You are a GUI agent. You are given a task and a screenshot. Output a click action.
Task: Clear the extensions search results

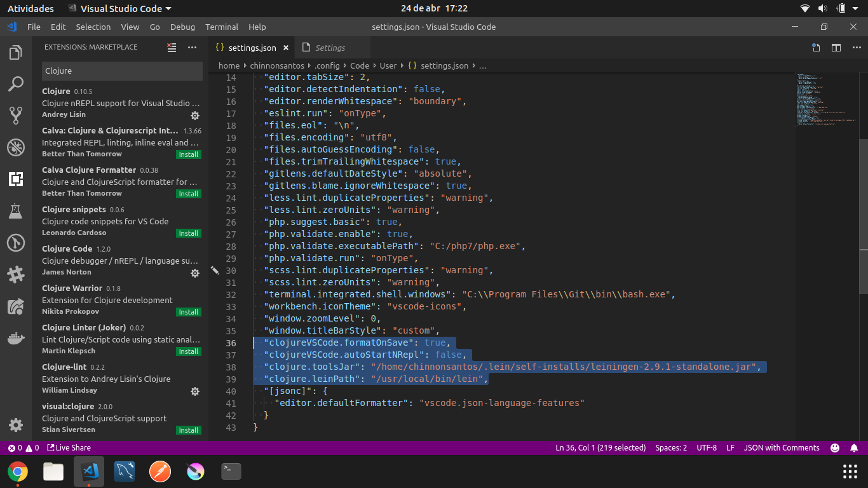click(x=172, y=47)
